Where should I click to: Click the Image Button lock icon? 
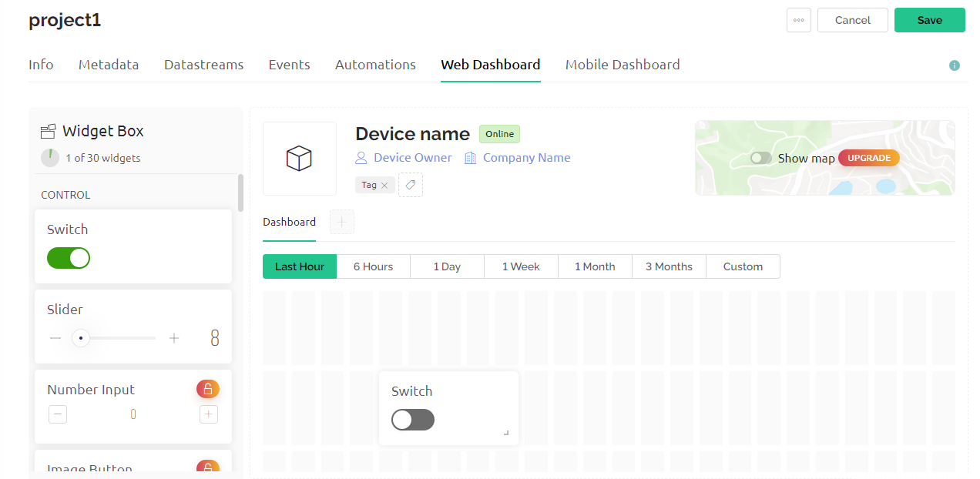208,467
